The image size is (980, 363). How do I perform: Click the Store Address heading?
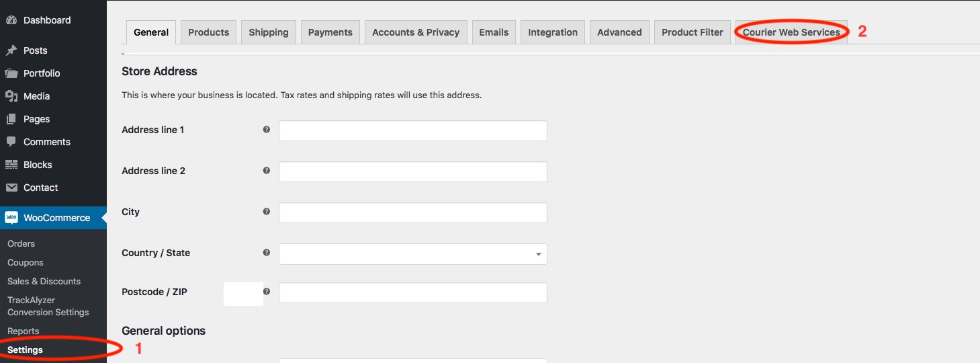click(x=160, y=71)
